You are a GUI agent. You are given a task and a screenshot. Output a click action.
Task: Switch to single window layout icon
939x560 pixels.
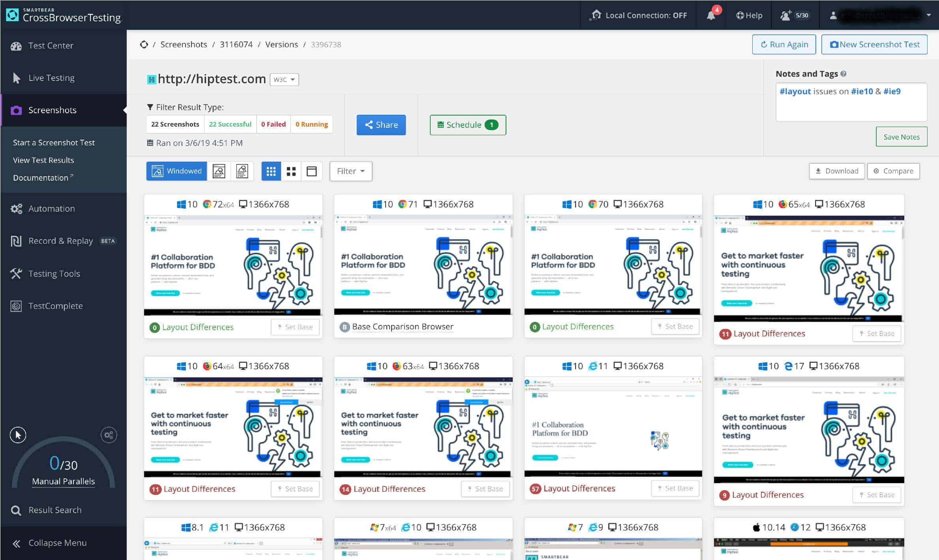pyautogui.click(x=311, y=171)
